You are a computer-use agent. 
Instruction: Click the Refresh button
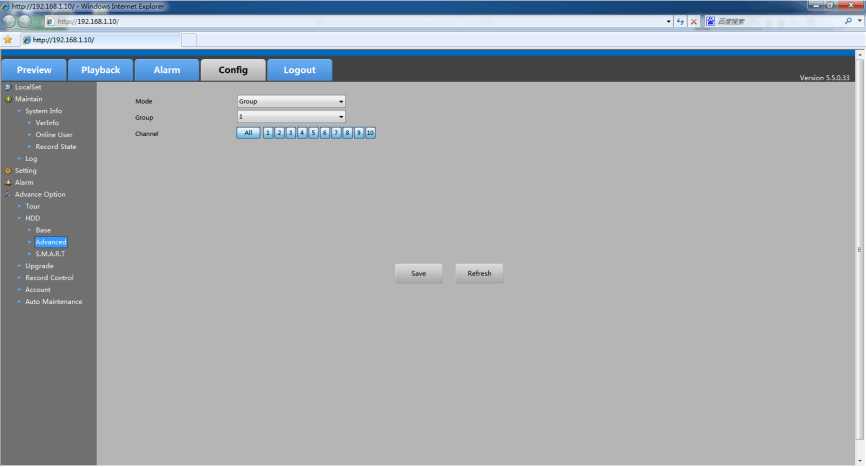tap(479, 273)
